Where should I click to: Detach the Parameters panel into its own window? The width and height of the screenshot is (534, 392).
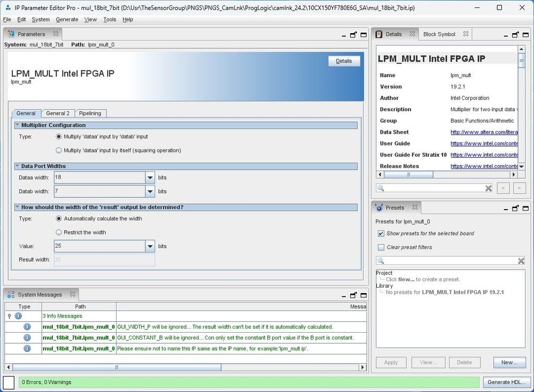(353, 34)
